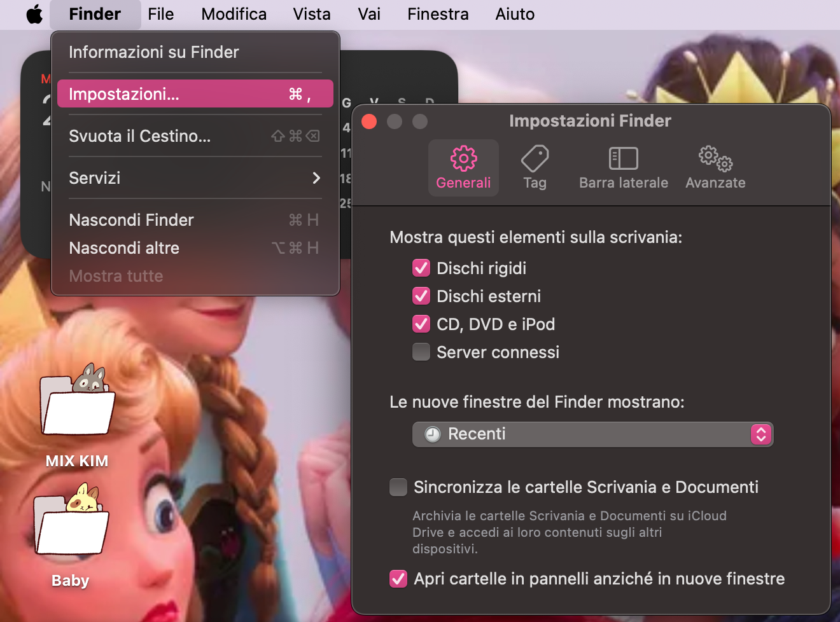Choose Informazioni su Finder
The height and width of the screenshot is (622, 840).
(x=195, y=52)
